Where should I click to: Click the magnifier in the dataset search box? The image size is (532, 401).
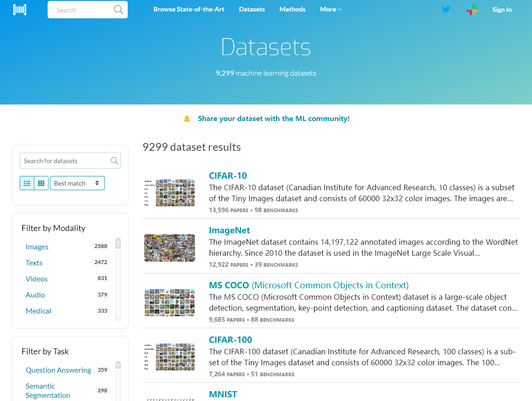114,160
